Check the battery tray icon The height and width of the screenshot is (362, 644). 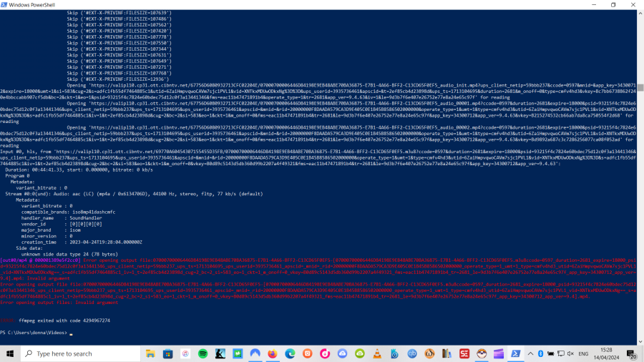tap(551, 354)
